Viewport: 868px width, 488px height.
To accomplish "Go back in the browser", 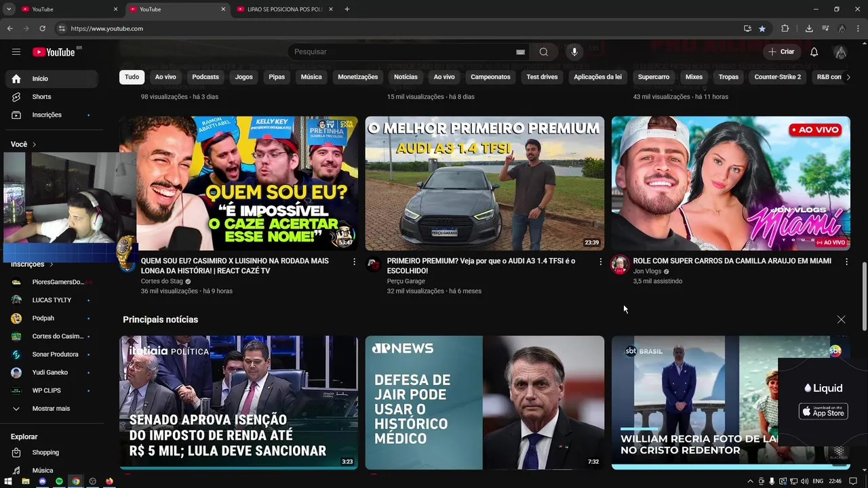I will click(x=10, y=28).
